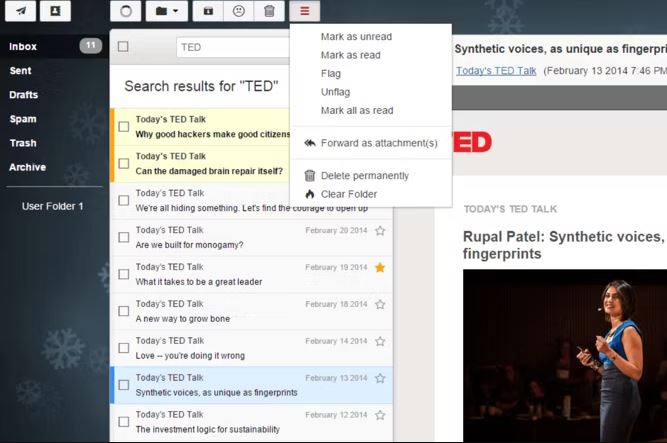The width and height of the screenshot is (667, 443).
Task: Click the toolbar trash delete icon
Action: [x=269, y=11]
